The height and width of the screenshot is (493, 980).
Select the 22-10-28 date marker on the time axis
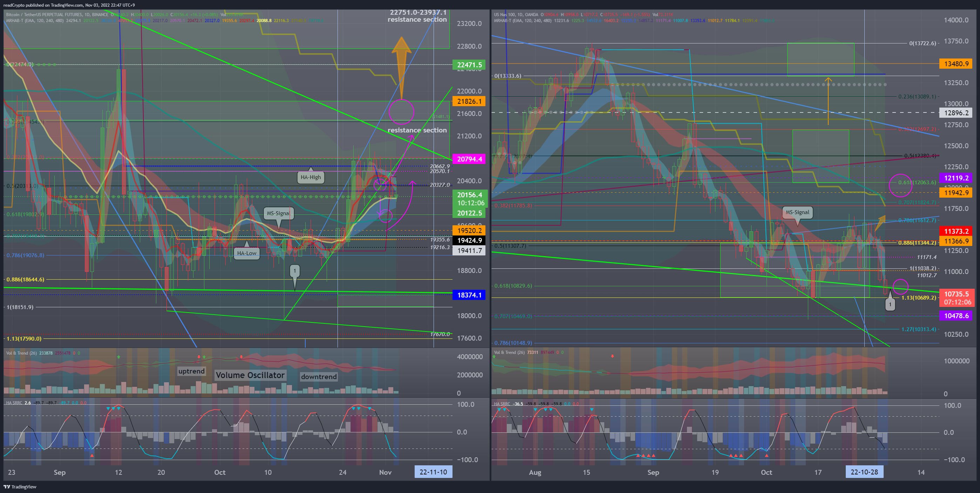pyautogui.click(x=864, y=472)
